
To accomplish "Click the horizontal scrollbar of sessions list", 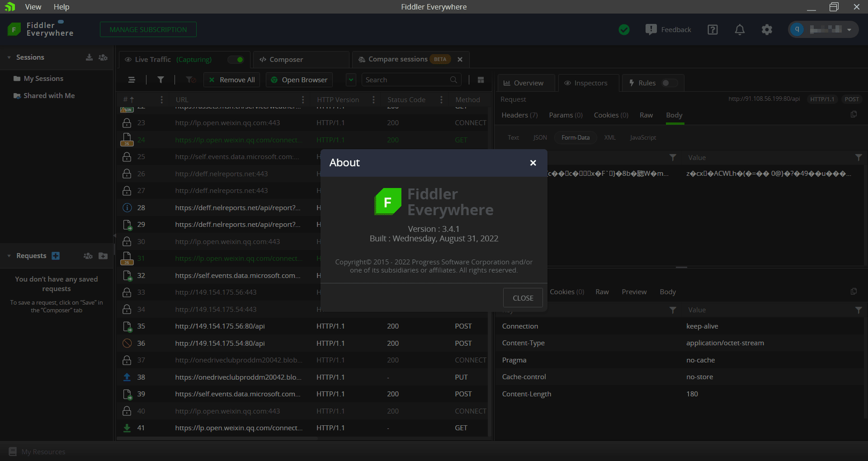I will click(x=217, y=438).
